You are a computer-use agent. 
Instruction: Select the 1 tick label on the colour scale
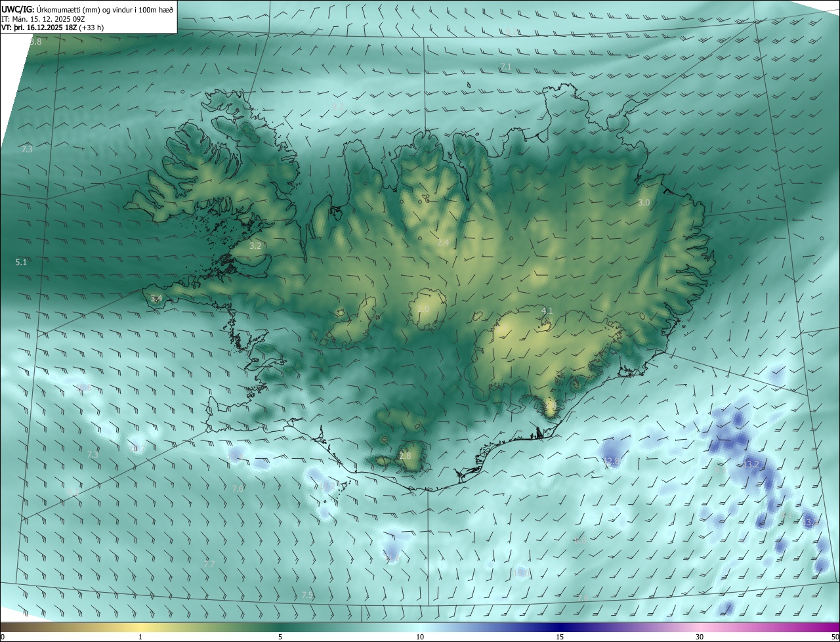140,637
